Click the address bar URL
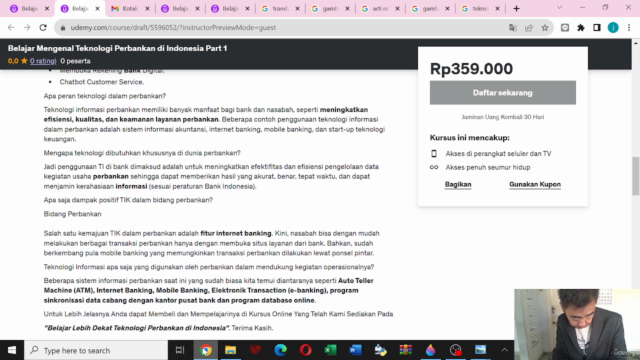640x360 pixels. click(x=173, y=28)
